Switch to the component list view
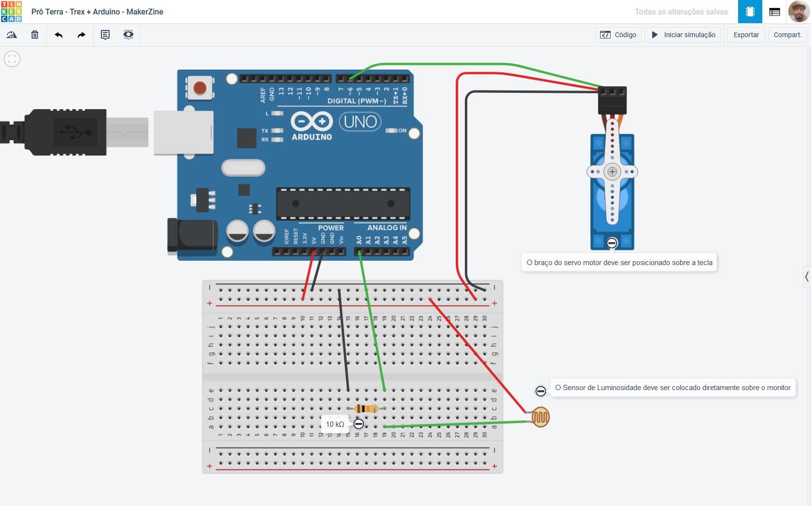 click(x=775, y=12)
